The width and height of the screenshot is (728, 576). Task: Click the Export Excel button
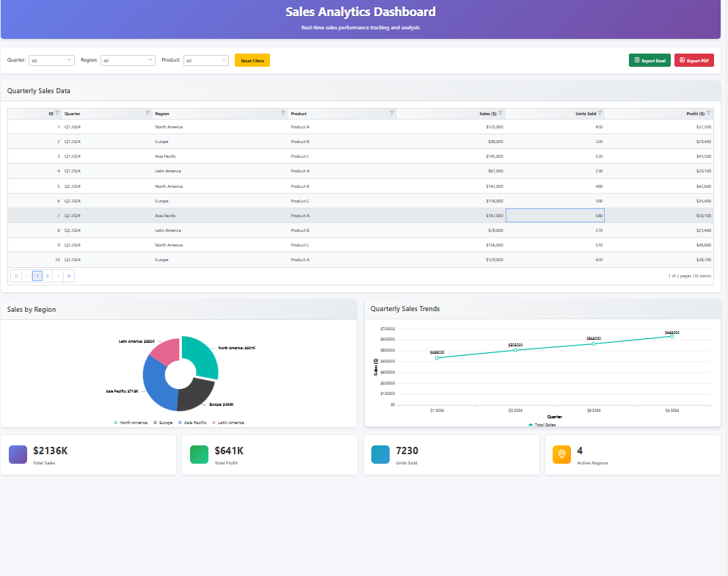(x=649, y=60)
